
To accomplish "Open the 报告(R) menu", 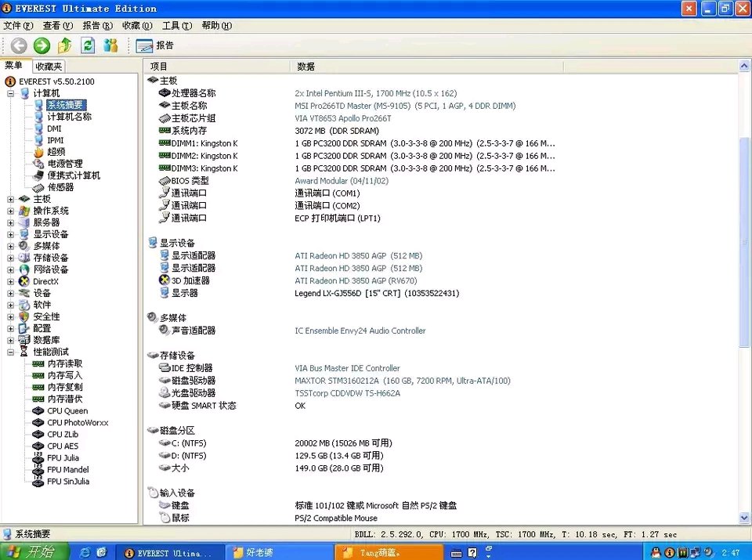I will click(x=97, y=25).
